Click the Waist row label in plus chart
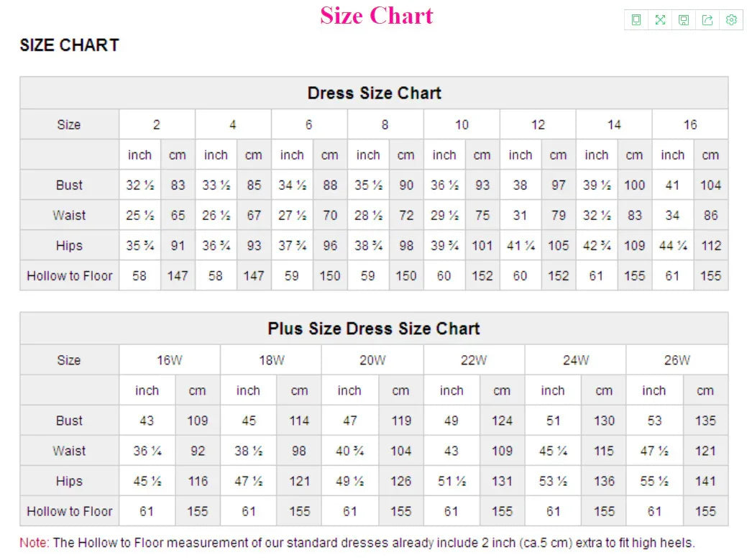 pyautogui.click(x=69, y=451)
